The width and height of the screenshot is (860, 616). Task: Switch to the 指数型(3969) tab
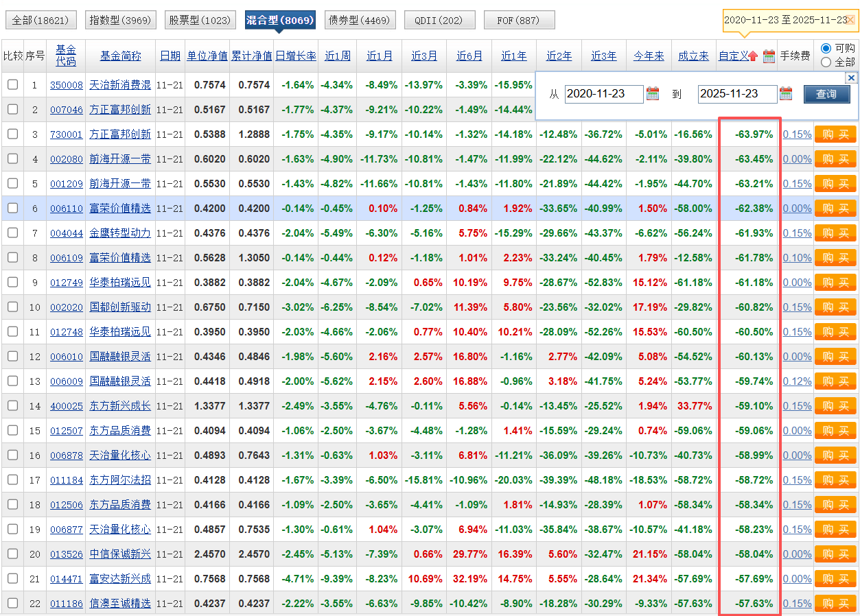(121, 21)
